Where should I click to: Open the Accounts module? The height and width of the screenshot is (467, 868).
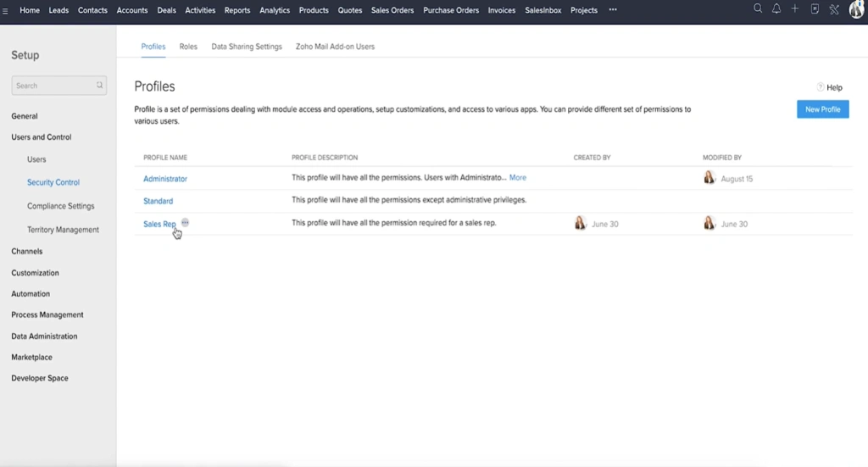click(132, 10)
